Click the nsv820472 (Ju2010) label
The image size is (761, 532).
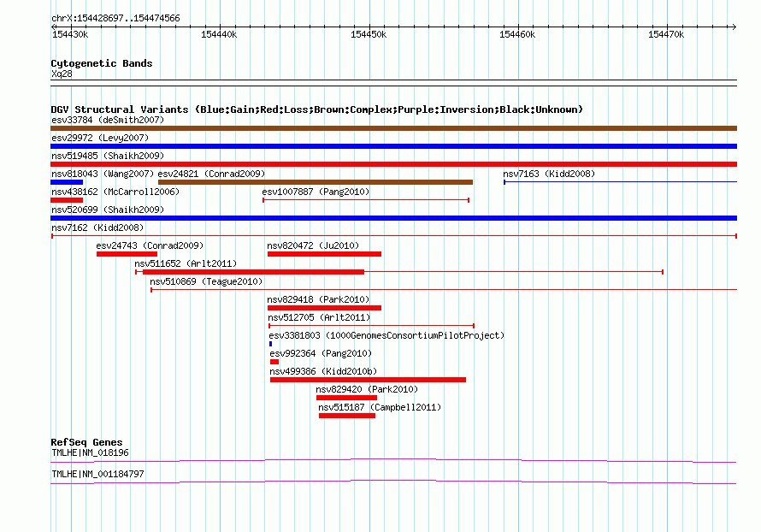[313, 245]
